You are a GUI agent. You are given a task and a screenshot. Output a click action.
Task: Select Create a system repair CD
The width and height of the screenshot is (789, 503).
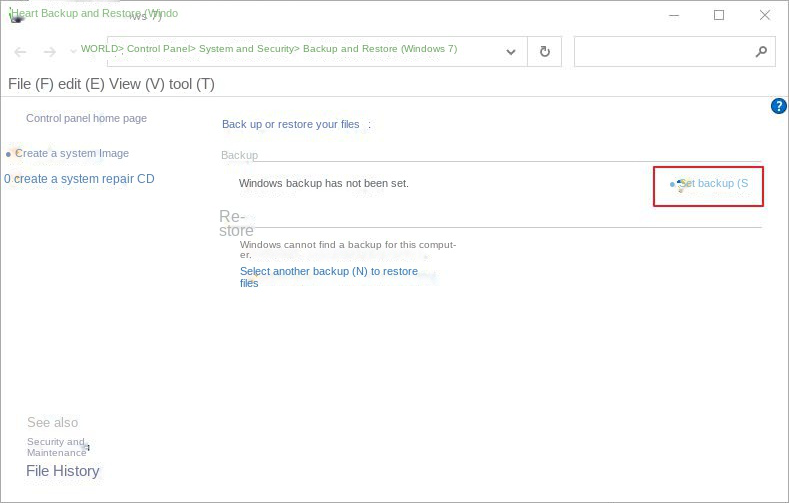pyautogui.click(x=84, y=179)
